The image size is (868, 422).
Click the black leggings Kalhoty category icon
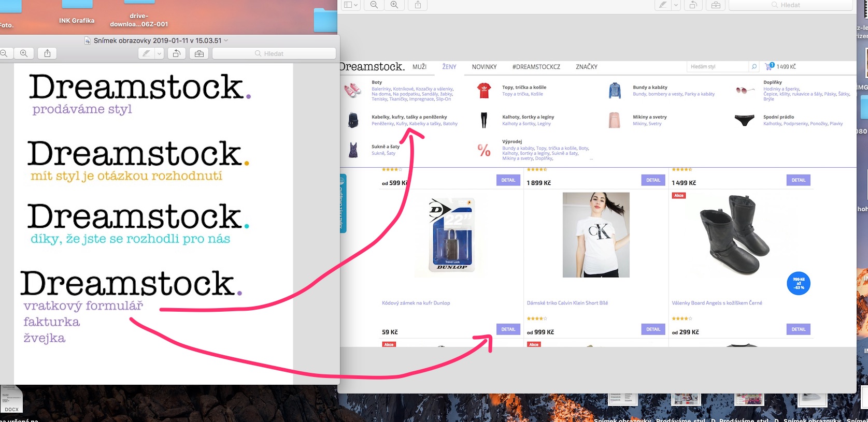point(484,120)
